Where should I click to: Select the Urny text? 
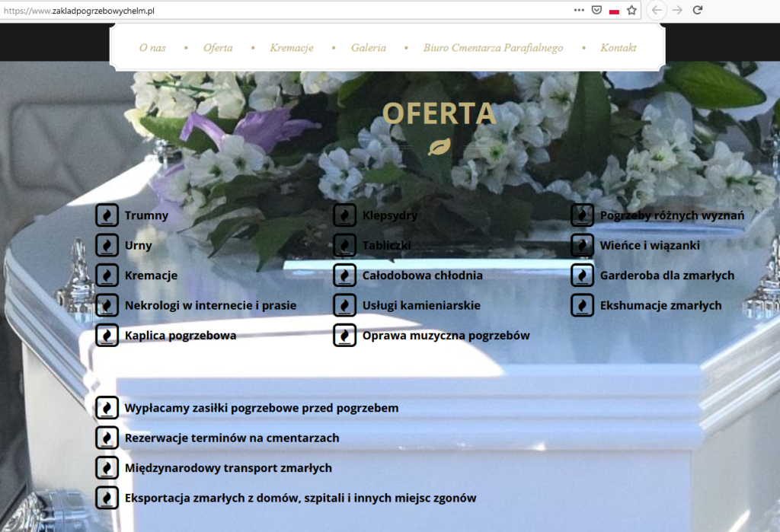pyautogui.click(x=139, y=245)
